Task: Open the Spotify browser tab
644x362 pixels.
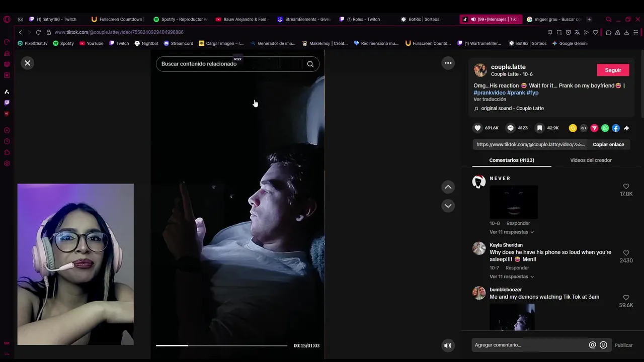Action: (180, 19)
